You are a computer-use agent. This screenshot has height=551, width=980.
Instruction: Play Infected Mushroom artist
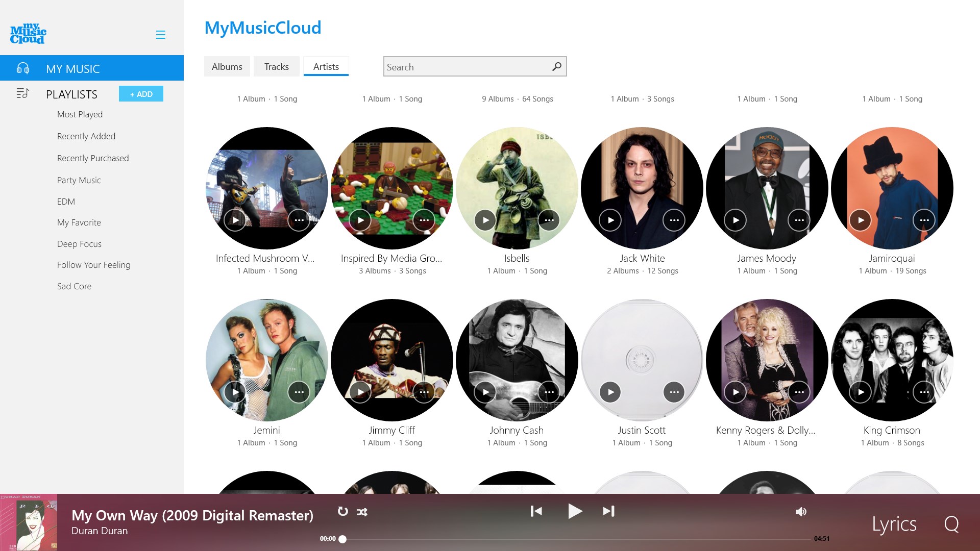point(235,220)
